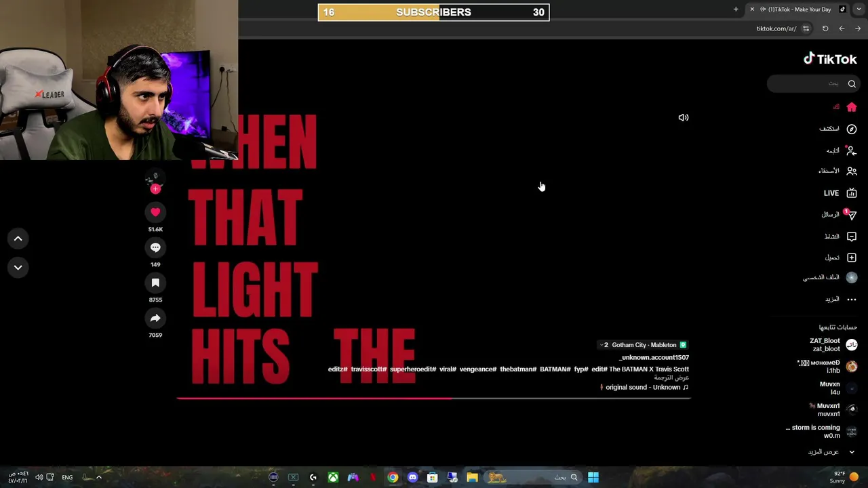Bookmark the video using the save icon
Screen dimensions: 868x488
155,283
